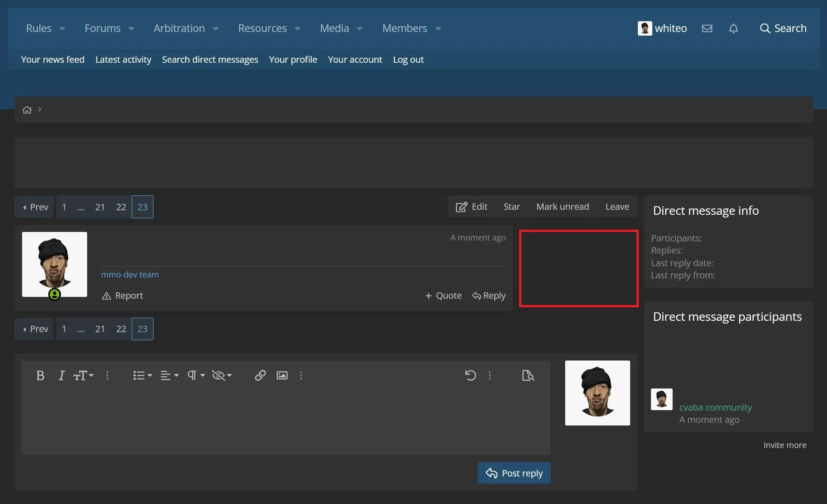Go to the home breadcrumb icon
Viewport: 827px width, 504px height.
(27, 110)
